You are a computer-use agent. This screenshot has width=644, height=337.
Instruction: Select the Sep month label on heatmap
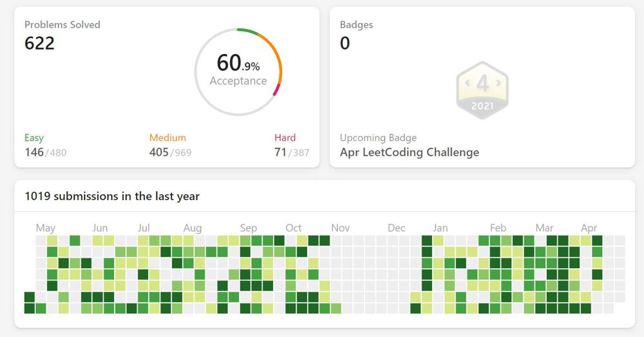click(x=249, y=228)
